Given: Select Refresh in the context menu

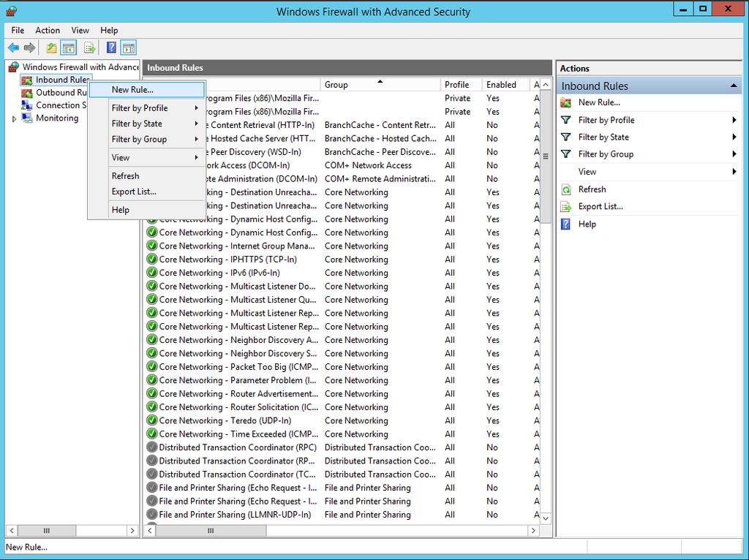Looking at the screenshot, I should click(x=146, y=176).
